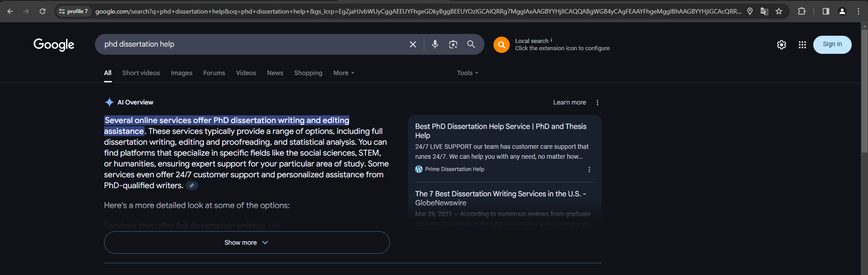Click AI Overview heading text
Viewport: 868px width, 275px height.
pyautogui.click(x=135, y=102)
